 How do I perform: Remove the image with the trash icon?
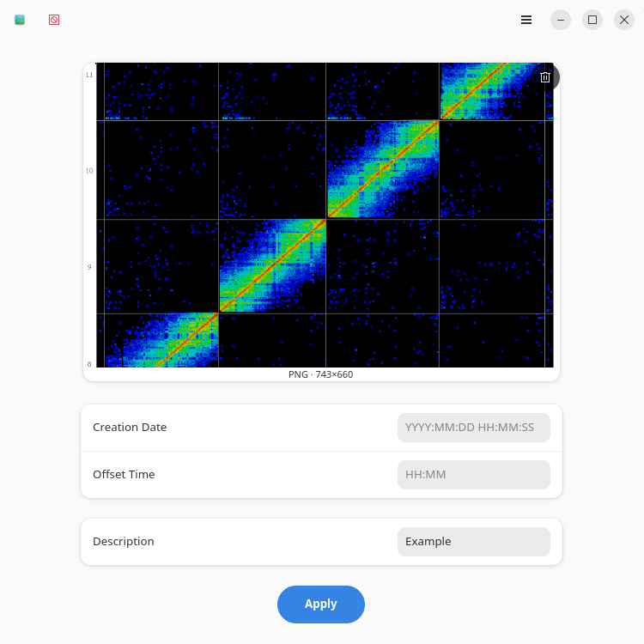(545, 77)
